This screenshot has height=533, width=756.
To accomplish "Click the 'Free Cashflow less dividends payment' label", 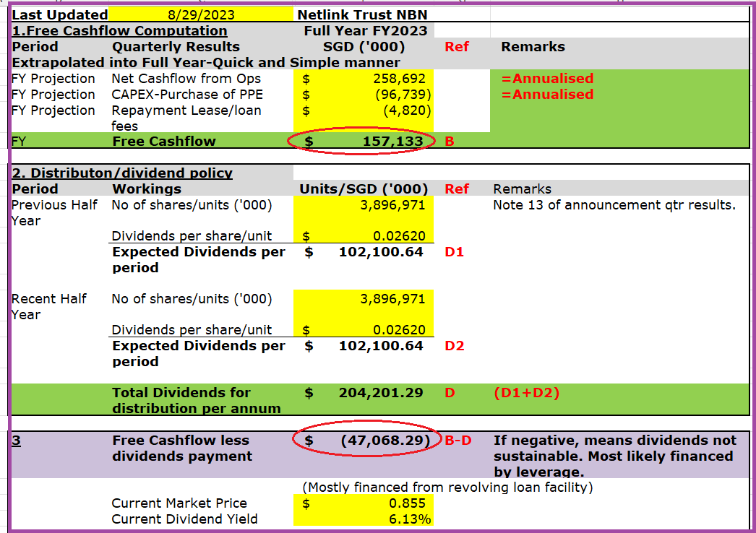I will (x=181, y=448).
